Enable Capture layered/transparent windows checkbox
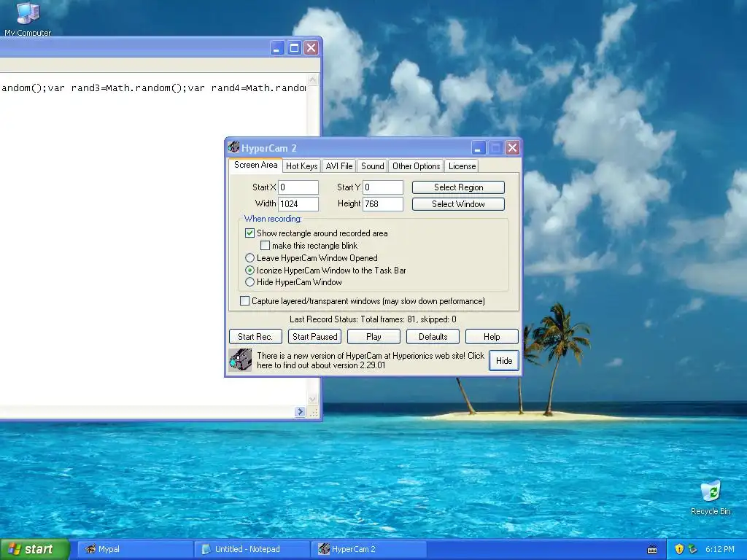This screenshot has width=747, height=560. (244, 301)
